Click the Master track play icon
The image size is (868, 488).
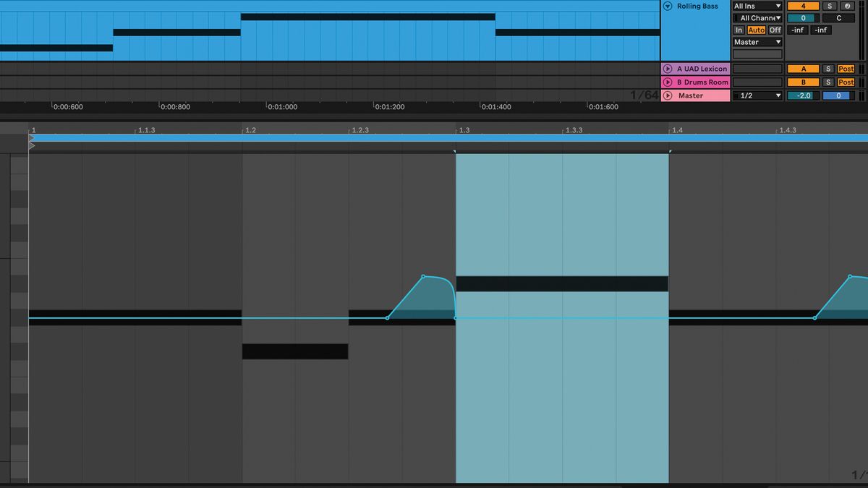(x=668, y=95)
